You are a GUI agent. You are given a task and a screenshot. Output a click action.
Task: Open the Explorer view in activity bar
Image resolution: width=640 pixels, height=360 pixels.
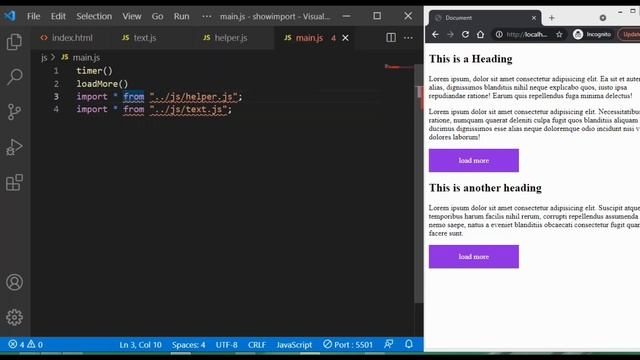pos(14,42)
